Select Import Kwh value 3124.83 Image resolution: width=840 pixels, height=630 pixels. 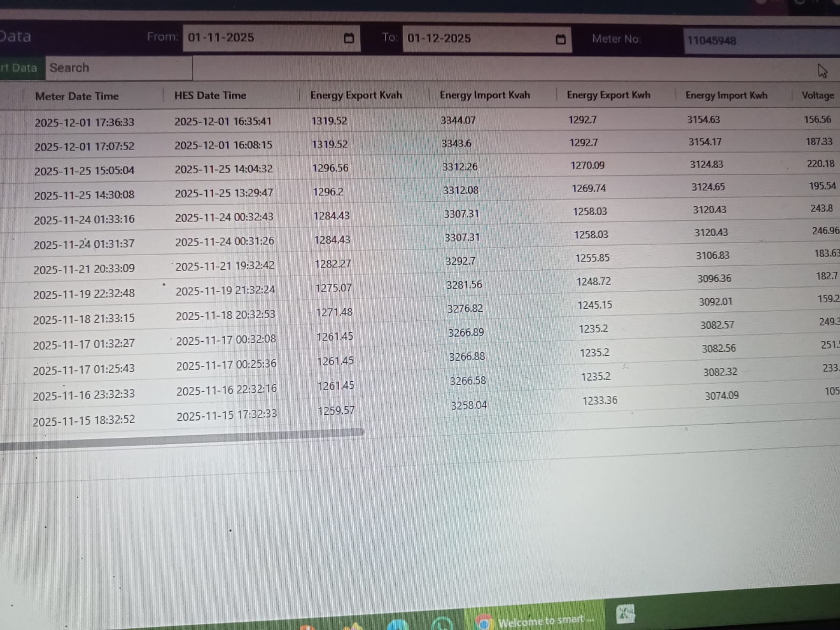click(x=707, y=164)
